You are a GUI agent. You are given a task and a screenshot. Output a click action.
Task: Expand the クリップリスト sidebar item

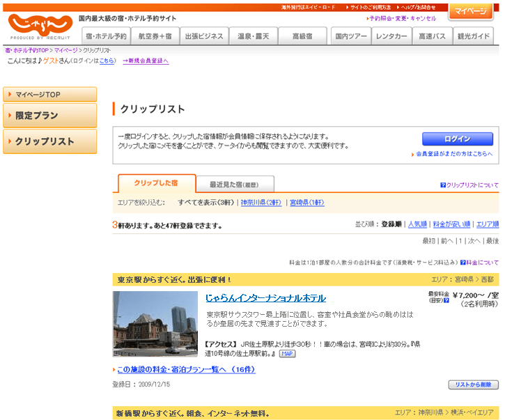49,141
